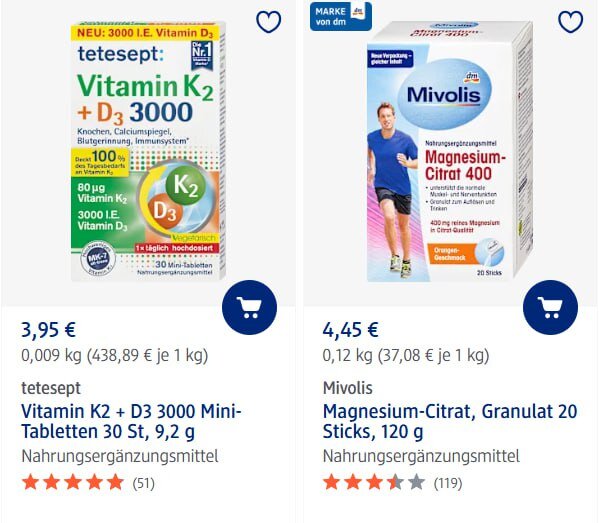Click the Mivolis brand name
The width and height of the screenshot is (599, 523).
pyautogui.click(x=348, y=388)
